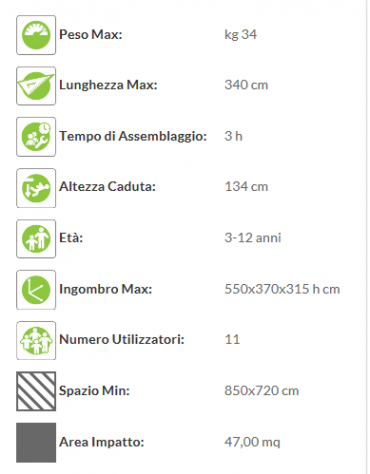The width and height of the screenshot is (370, 474).
Task: Click the 3-12 anni age value
Action: coord(253,238)
